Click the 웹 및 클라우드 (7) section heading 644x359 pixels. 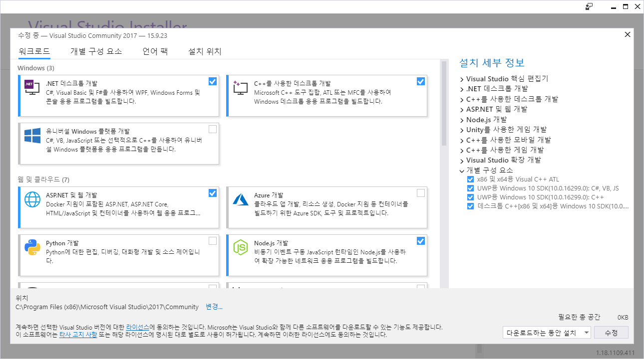point(43,179)
